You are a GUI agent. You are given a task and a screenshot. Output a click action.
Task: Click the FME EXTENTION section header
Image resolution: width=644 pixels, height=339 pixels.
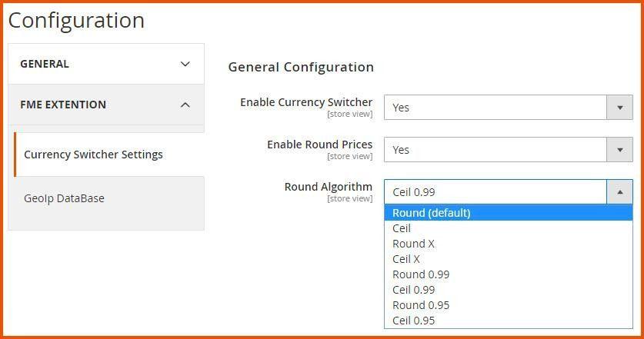pyautogui.click(x=63, y=105)
